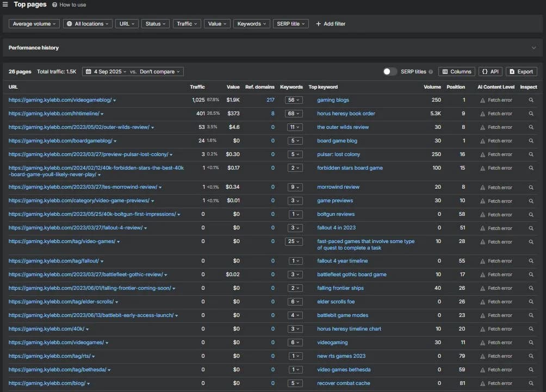Open the Keywords filter dropdown
Viewport: 546px width, 392px height.
pos(251,24)
